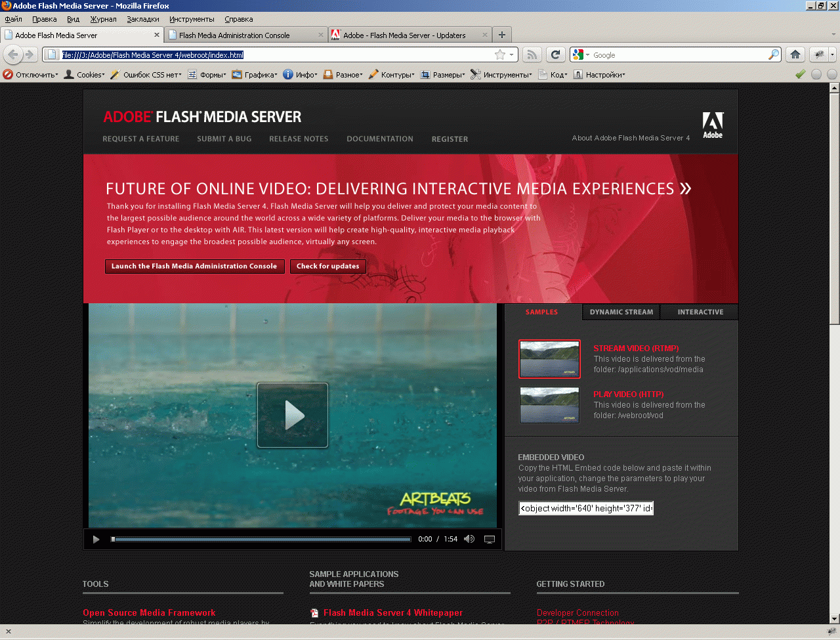
Task: Open the Cookies dropdown menu
Action: tap(84, 74)
